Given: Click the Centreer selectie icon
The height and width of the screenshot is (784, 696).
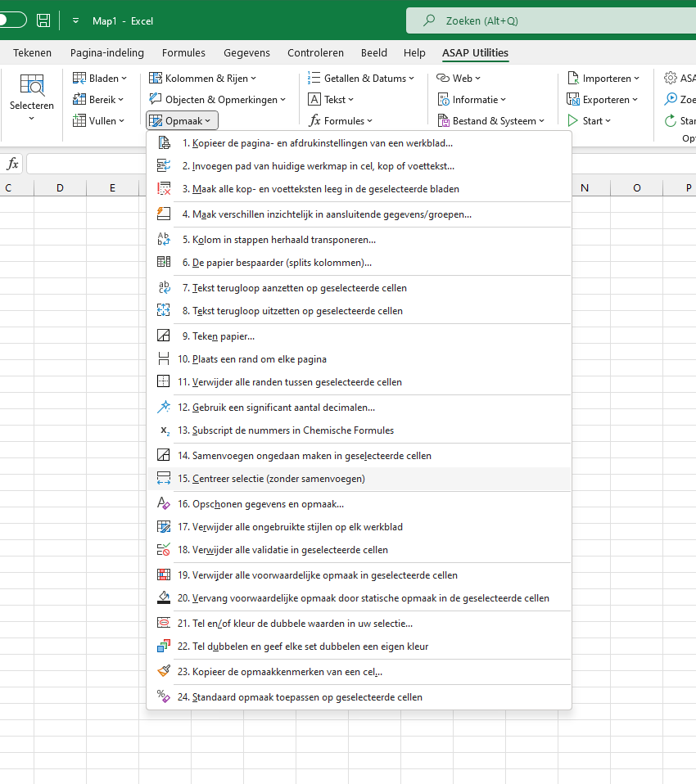Looking at the screenshot, I should coord(164,479).
